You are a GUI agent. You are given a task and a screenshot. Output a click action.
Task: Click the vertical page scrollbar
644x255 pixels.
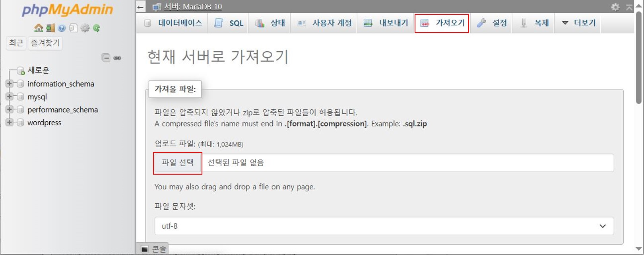pyautogui.click(x=639, y=58)
